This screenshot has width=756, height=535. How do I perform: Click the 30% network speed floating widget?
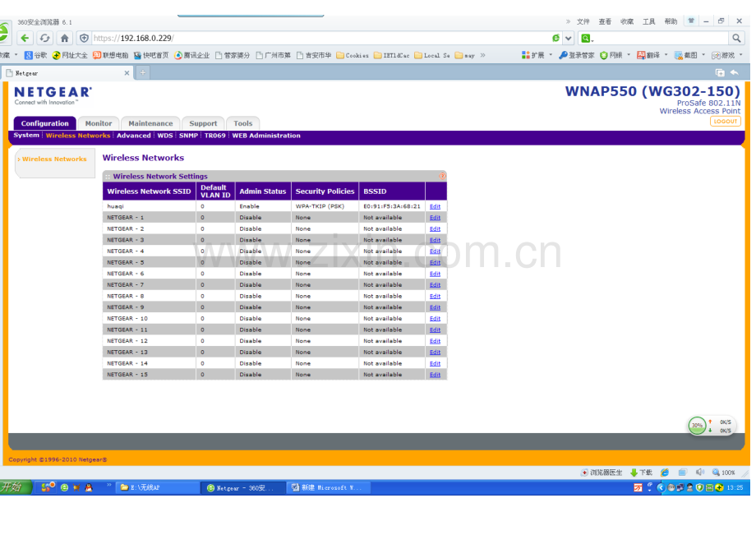[x=712, y=426]
